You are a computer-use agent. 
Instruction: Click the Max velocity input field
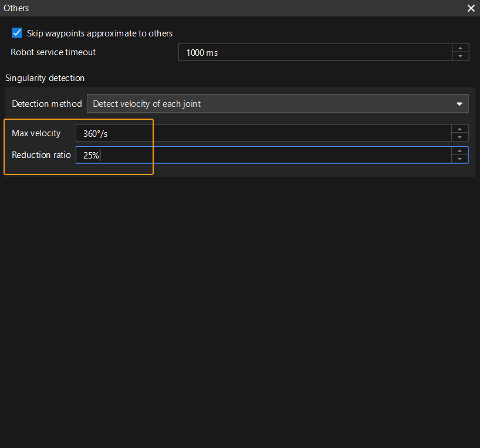(263, 133)
